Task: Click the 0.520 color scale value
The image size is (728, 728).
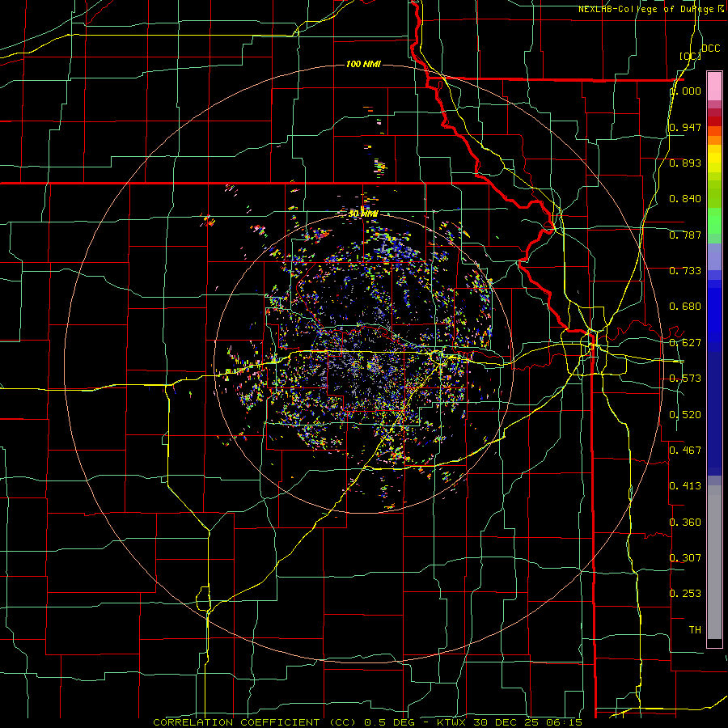Action: 685,415
